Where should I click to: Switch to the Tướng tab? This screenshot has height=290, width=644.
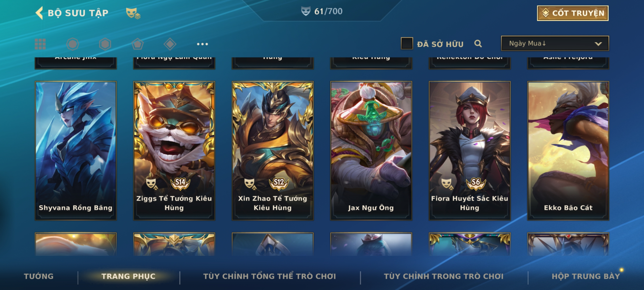(x=39, y=276)
